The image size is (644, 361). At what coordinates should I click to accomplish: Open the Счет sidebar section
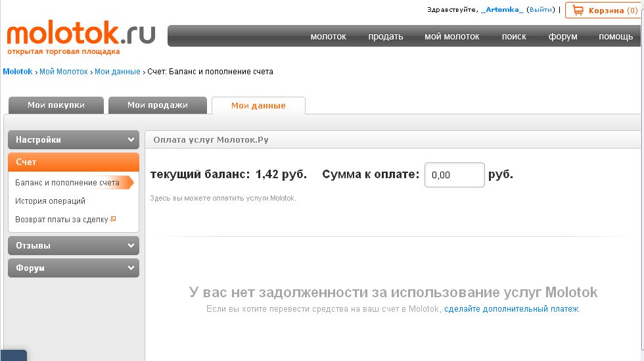(x=74, y=162)
